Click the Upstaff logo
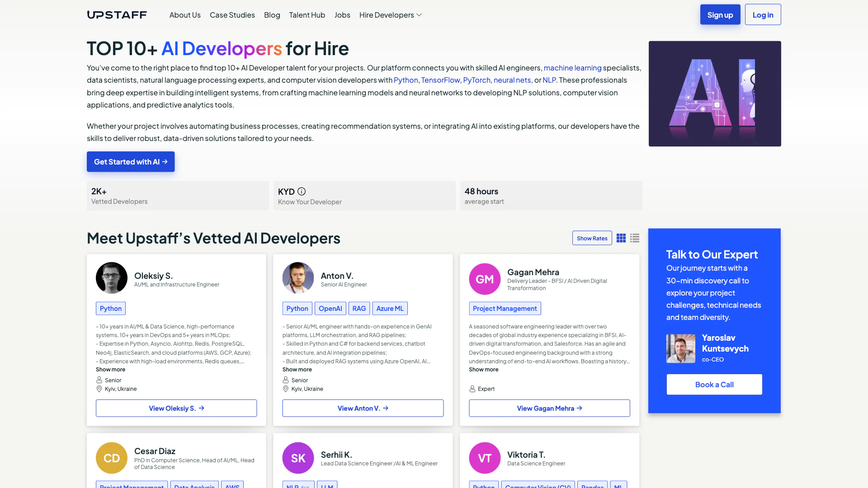 (x=117, y=15)
